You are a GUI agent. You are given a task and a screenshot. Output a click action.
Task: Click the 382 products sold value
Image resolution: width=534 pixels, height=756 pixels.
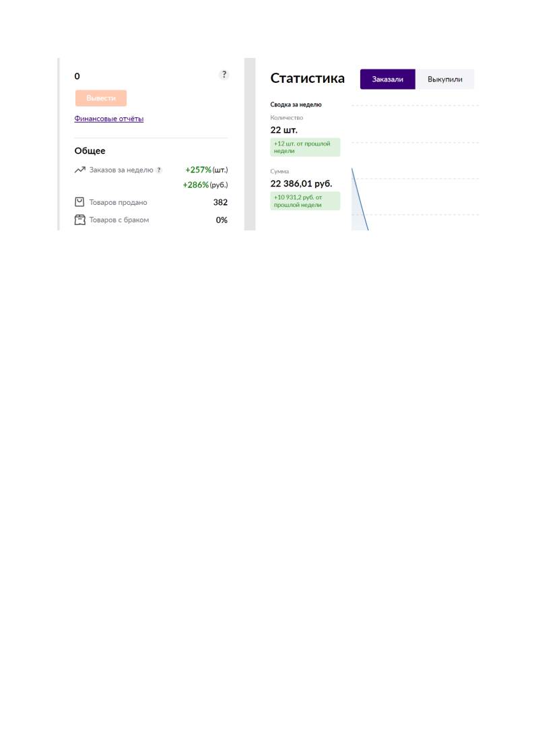(220, 202)
